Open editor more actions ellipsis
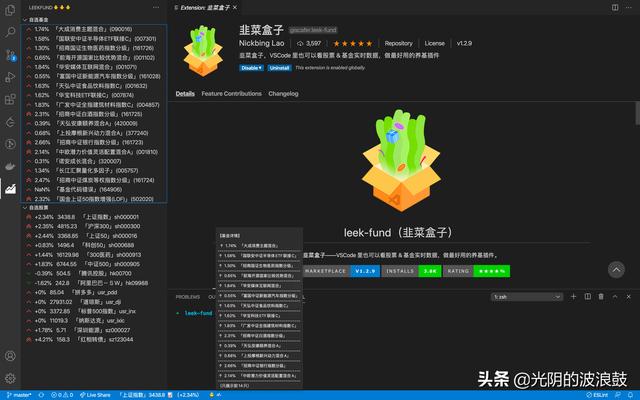Viewport: 640px width, 400px height. 629,7
